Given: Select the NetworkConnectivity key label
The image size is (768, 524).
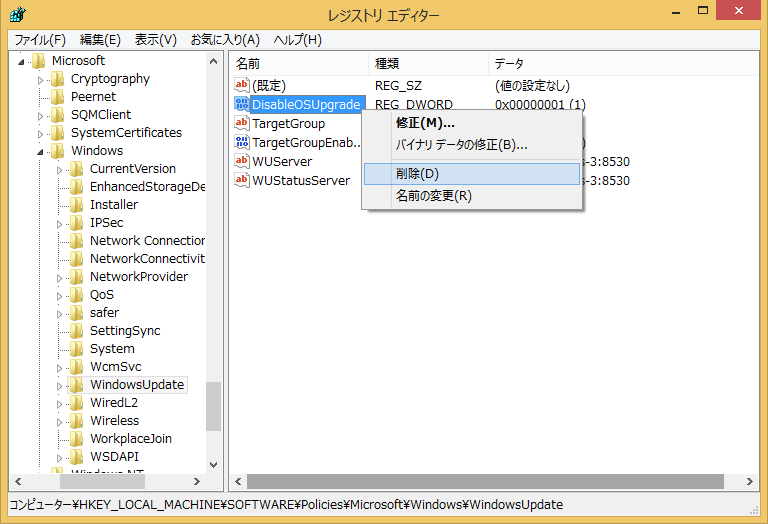Looking at the screenshot, I should tap(147, 259).
